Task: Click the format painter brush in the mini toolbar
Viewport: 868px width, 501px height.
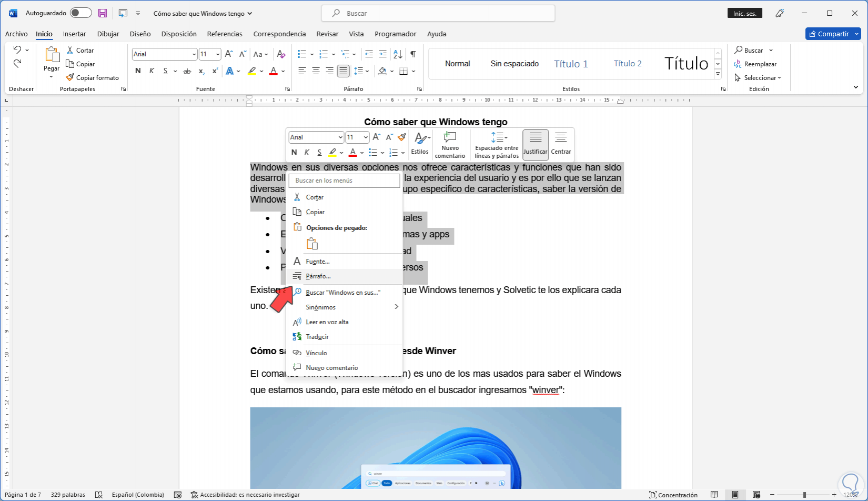Action: pos(402,137)
